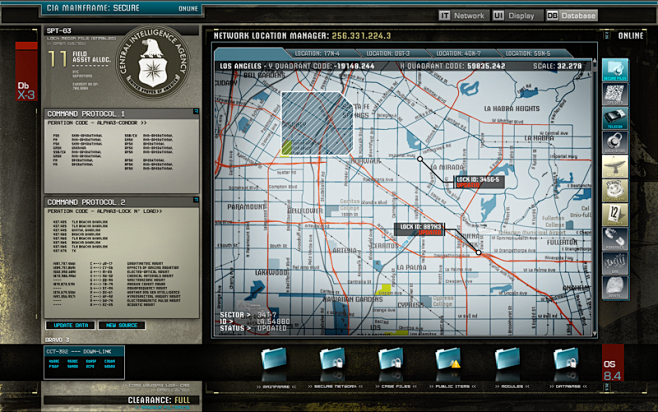Collapse the Command Protocol_1 panel
Screen dimensions: 658x412
(196, 113)
